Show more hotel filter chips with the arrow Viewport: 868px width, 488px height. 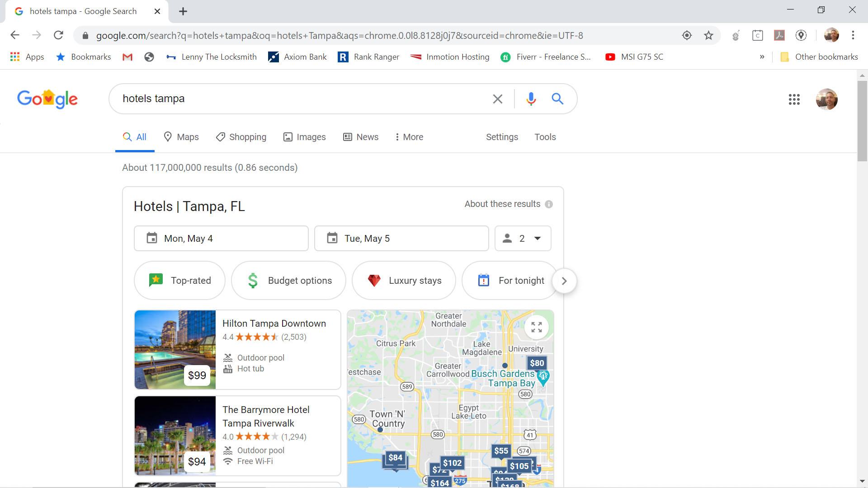tap(564, 281)
